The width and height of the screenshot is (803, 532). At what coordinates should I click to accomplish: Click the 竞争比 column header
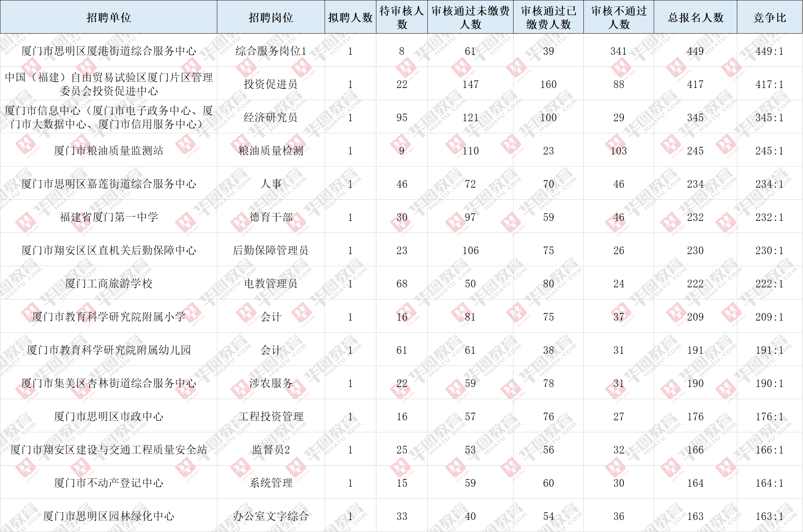click(x=770, y=17)
